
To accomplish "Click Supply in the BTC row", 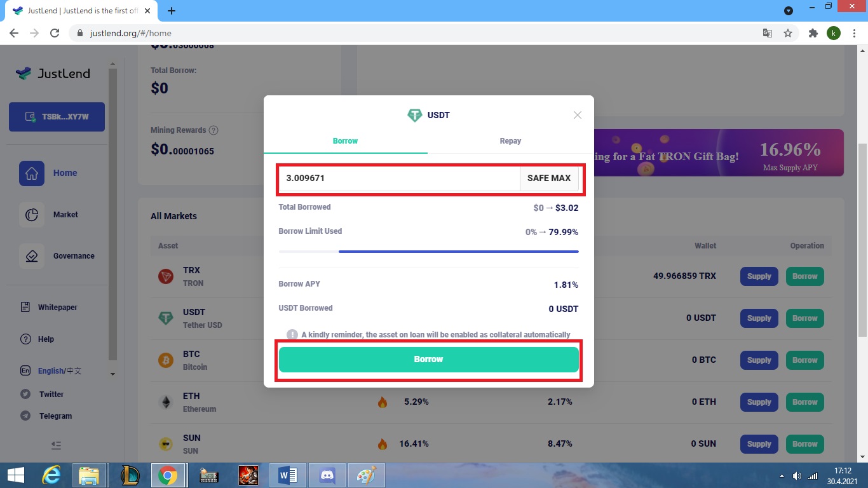I will pos(759,360).
